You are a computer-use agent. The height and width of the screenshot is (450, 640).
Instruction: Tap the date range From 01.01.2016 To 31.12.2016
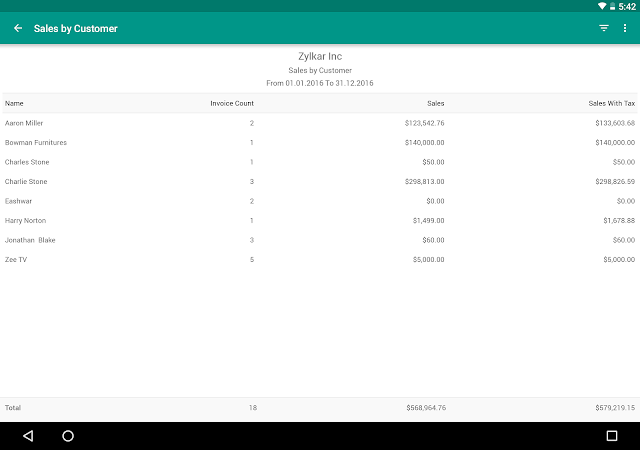click(320, 83)
